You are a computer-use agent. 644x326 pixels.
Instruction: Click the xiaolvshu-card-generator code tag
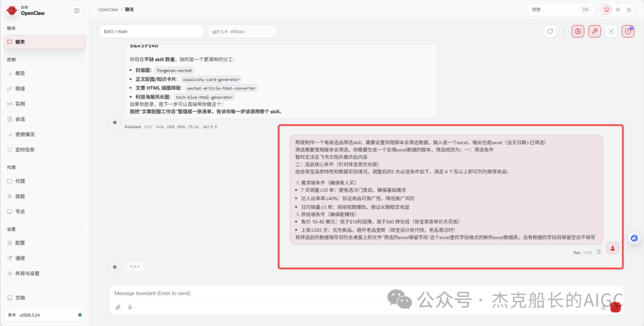point(212,79)
